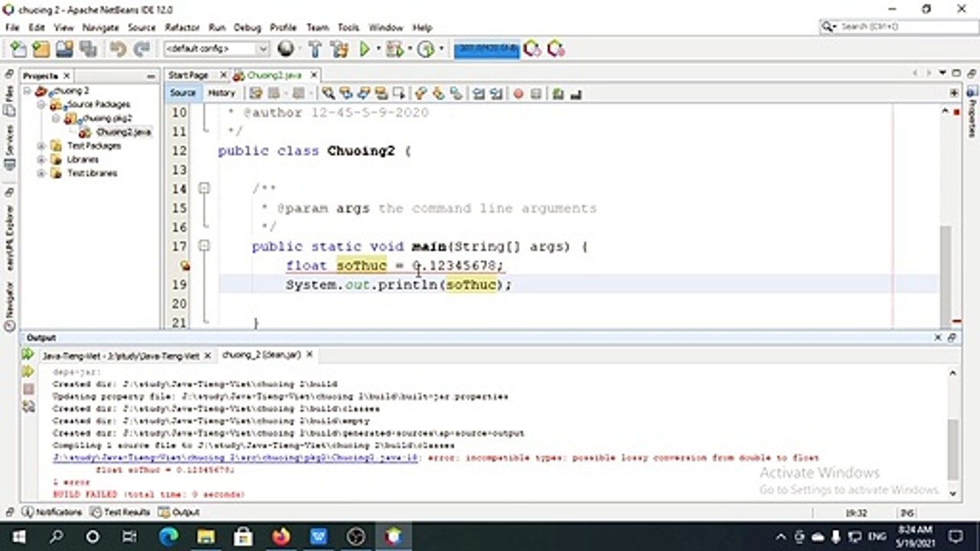Open the Navigate menu

tap(100, 28)
